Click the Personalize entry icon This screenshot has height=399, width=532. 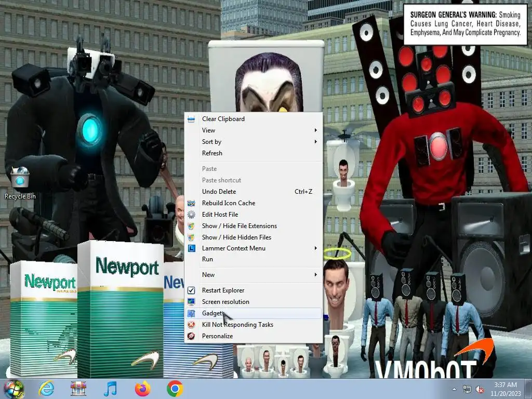(x=191, y=336)
